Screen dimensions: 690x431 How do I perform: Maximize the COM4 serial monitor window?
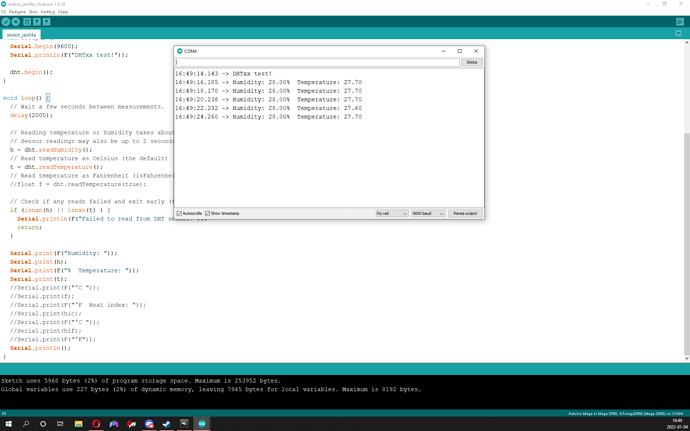(459, 51)
